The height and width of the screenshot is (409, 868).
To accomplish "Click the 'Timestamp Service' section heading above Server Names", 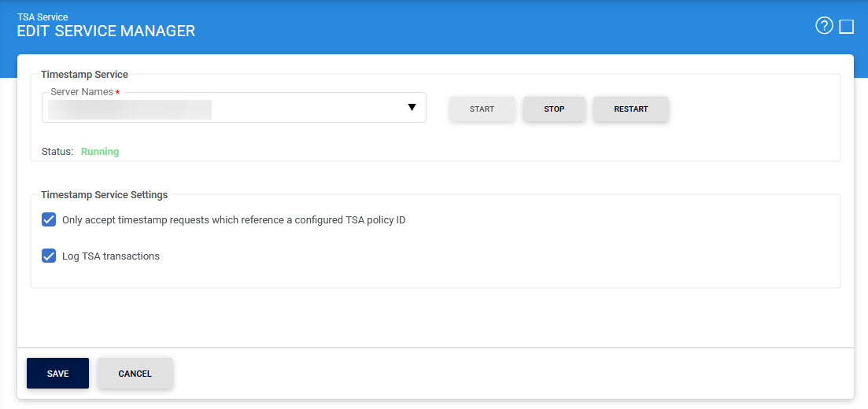I will click(x=84, y=75).
